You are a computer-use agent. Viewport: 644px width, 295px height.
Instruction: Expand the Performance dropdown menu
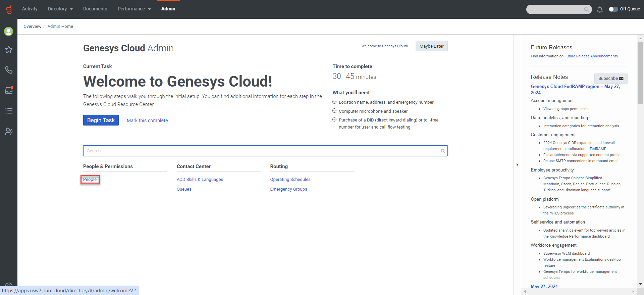134,9
